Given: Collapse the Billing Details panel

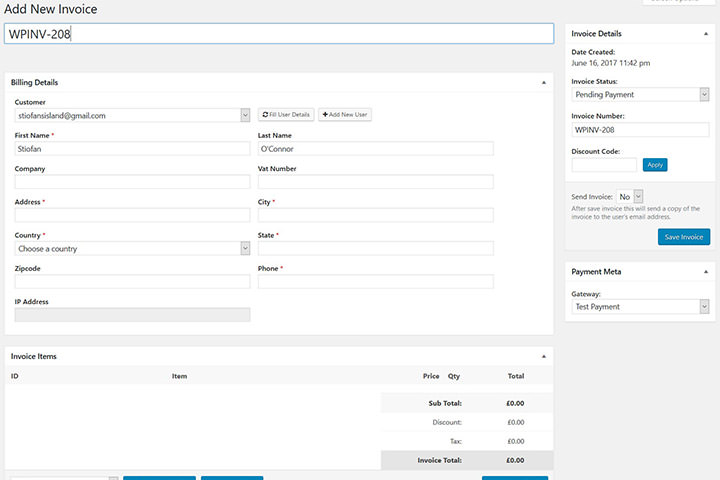Looking at the screenshot, I should coord(544,82).
